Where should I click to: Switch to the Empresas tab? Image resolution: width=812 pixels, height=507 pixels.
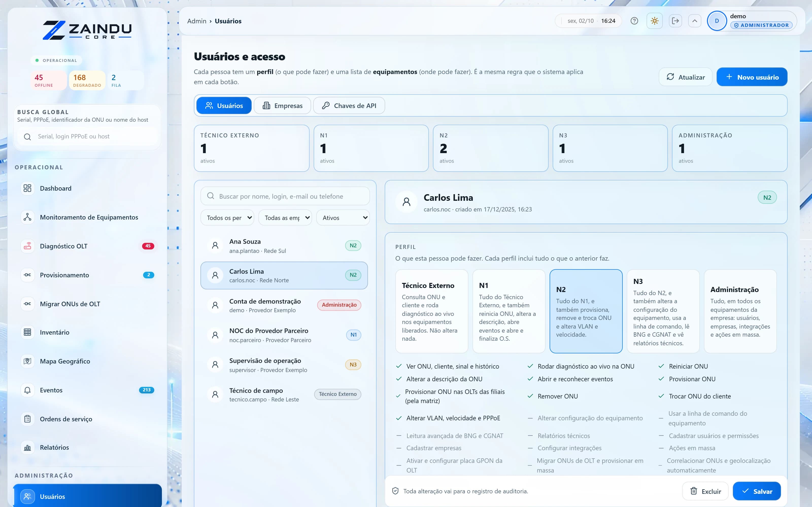pos(282,106)
